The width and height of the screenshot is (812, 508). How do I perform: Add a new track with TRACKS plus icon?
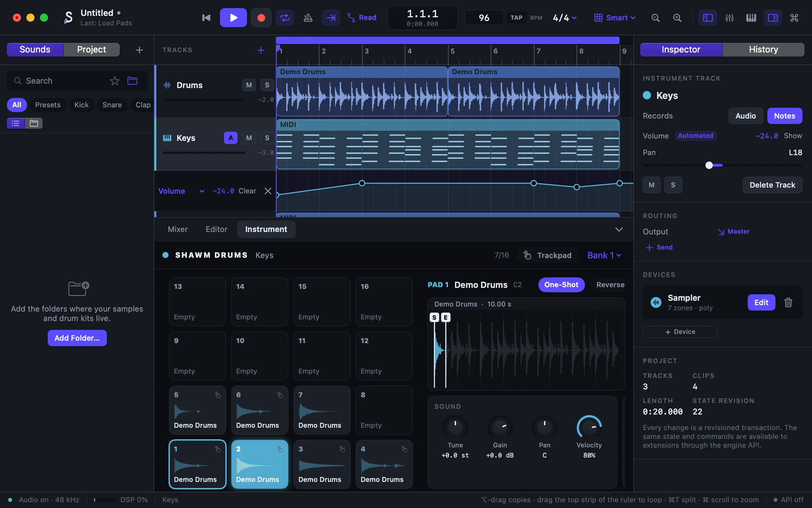261,50
